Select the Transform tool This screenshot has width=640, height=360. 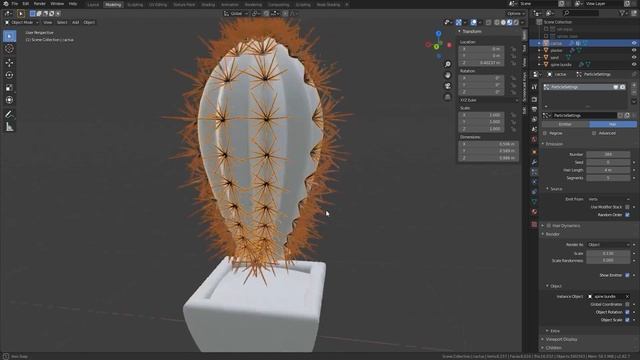pyautogui.click(x=9, y=100)
